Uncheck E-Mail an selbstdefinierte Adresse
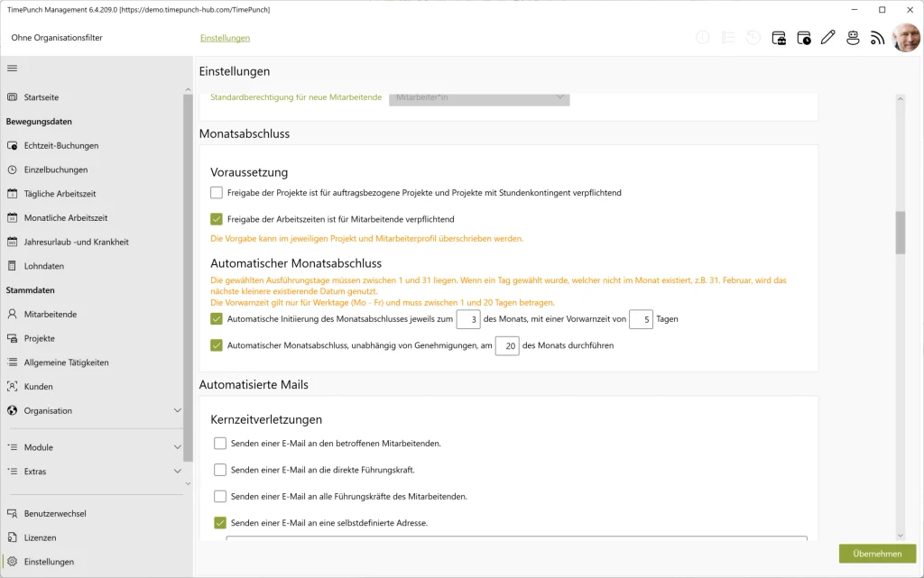Screen dimensions: 924x578 (x=220, y=523)
